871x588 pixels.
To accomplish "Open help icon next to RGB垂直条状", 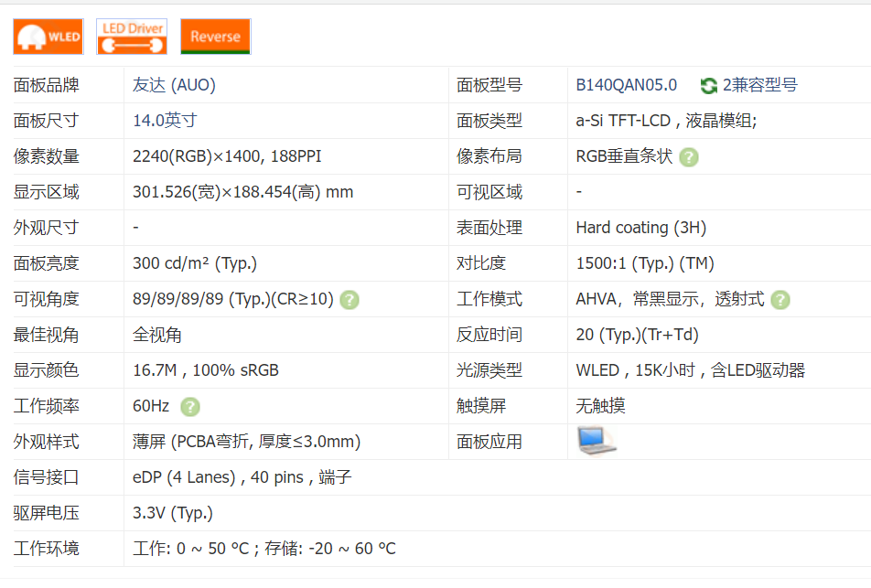I will tap(689, 157).
